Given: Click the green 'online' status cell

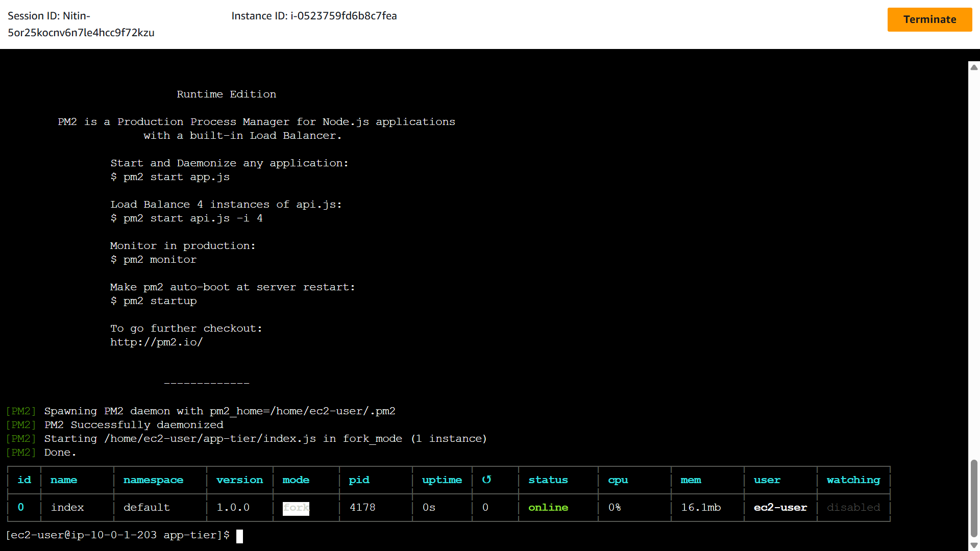Looking at the screenshot, I should pos(548,508).
